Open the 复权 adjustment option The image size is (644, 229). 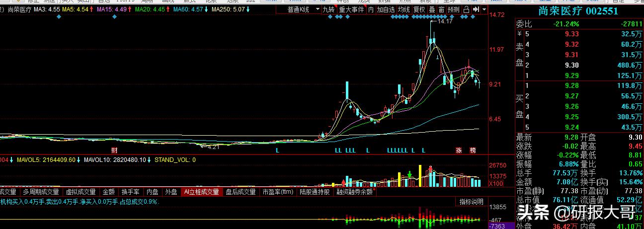coord(419,9)
